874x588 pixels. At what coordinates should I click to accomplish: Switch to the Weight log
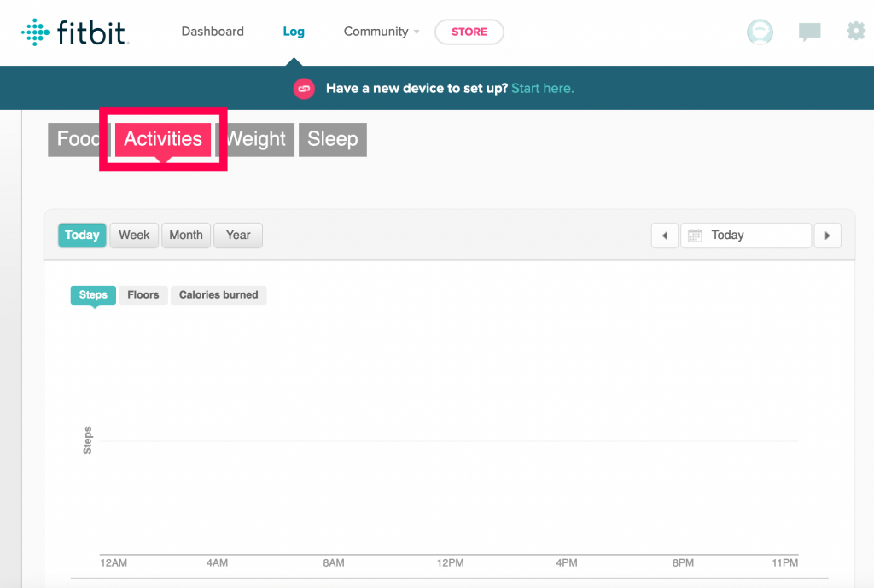coord(257,139)
